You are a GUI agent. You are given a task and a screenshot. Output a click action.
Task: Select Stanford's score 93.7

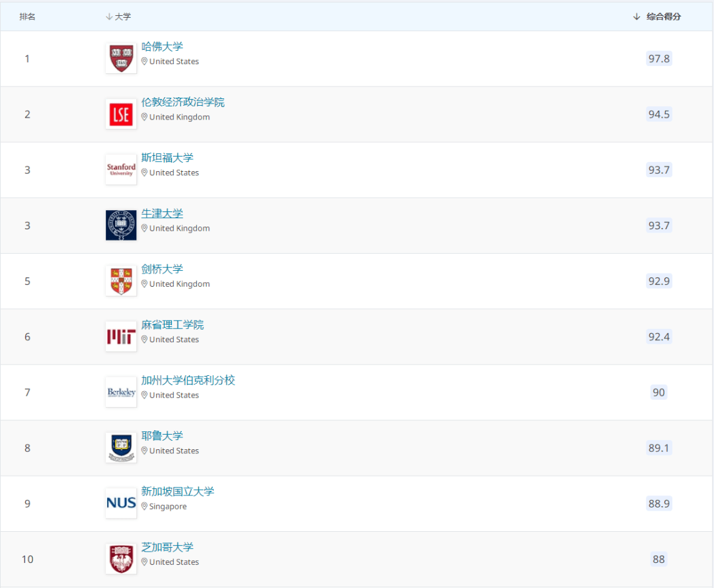click(x=659, y=170)
